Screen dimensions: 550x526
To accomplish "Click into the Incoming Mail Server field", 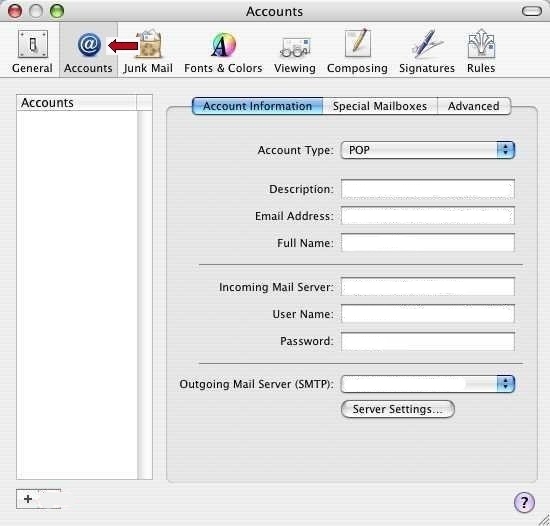I will coord(428,287).
